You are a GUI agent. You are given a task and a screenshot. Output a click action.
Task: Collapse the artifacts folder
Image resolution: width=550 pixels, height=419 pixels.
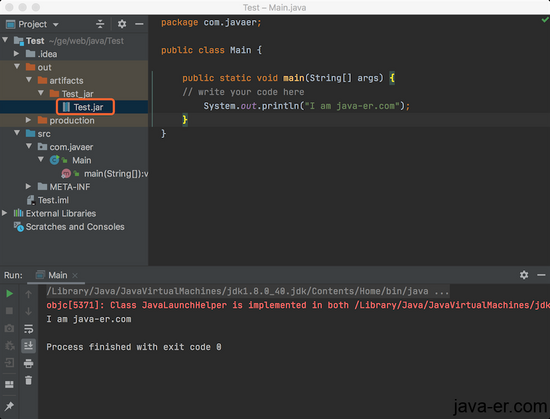tap(29, 80)
